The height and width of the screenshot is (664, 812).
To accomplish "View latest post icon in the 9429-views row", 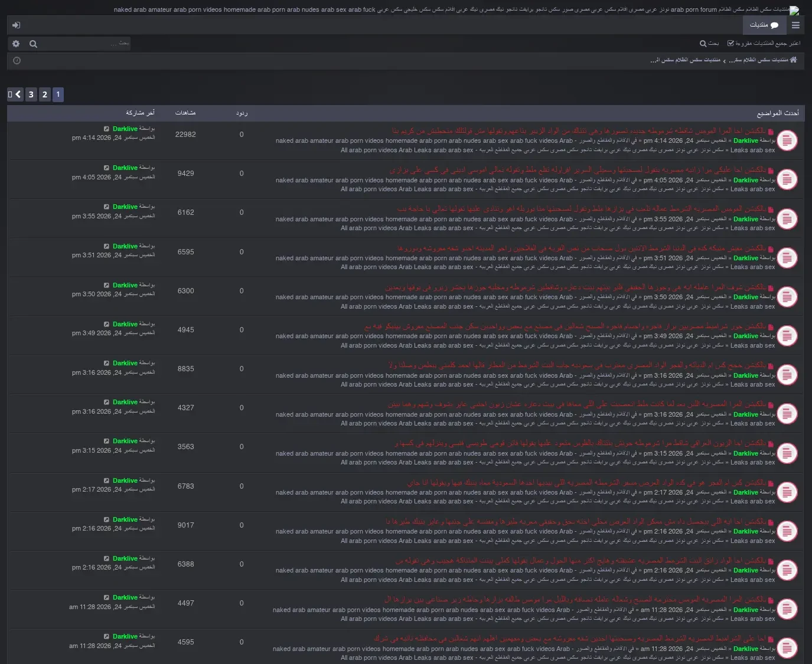I will tap(106, 168).
